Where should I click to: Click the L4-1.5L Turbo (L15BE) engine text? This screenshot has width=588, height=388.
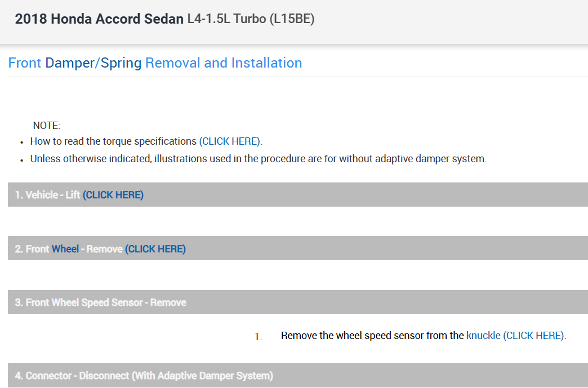pyautogui.click(x=251, y=19)
